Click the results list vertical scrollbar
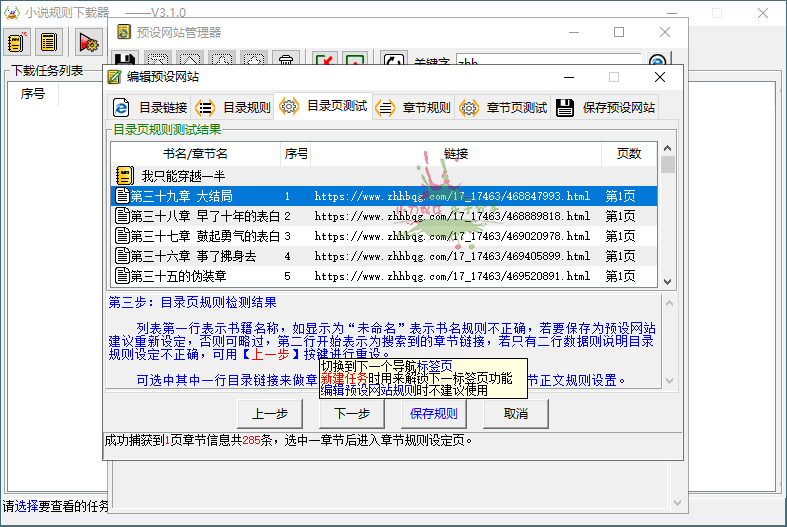Viewport: 787px width, 527px height. coord(667,220)
